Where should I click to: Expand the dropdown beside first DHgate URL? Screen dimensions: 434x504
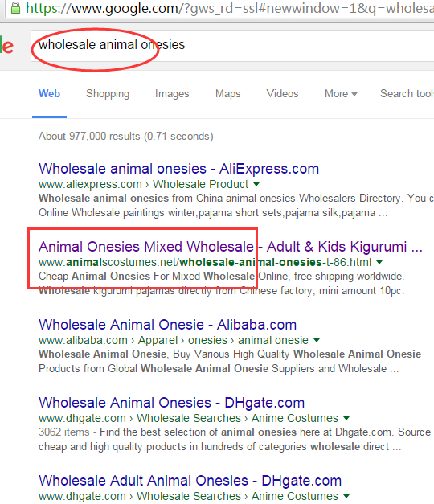(x=346, y=419)
